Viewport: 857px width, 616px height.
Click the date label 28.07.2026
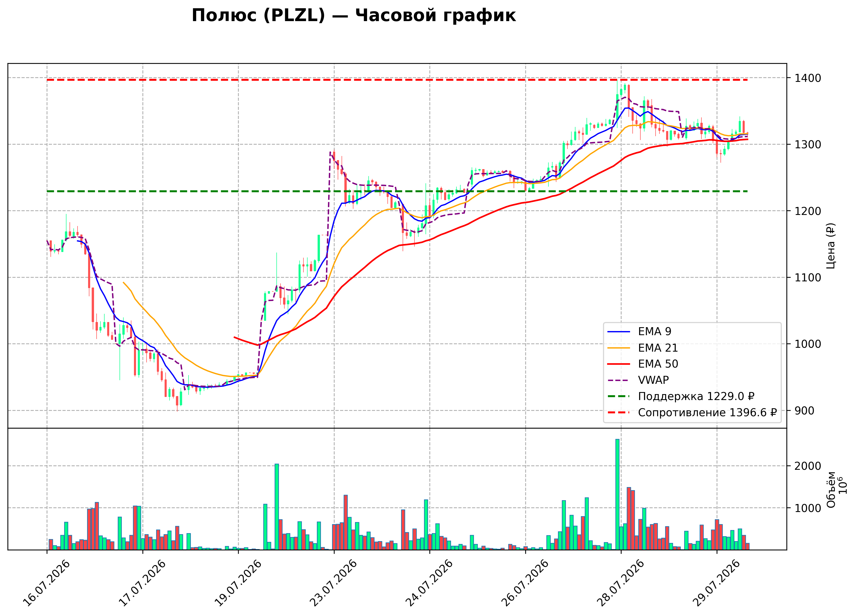coord(621,583)
